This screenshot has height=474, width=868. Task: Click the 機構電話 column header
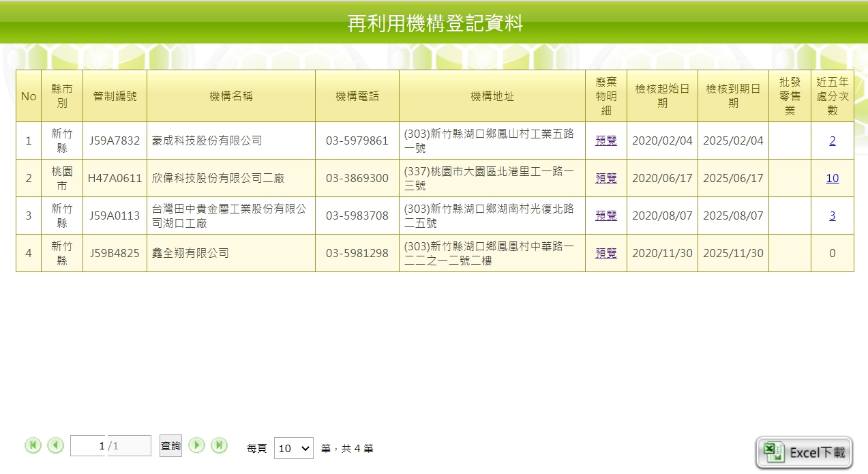pos(357,96)
